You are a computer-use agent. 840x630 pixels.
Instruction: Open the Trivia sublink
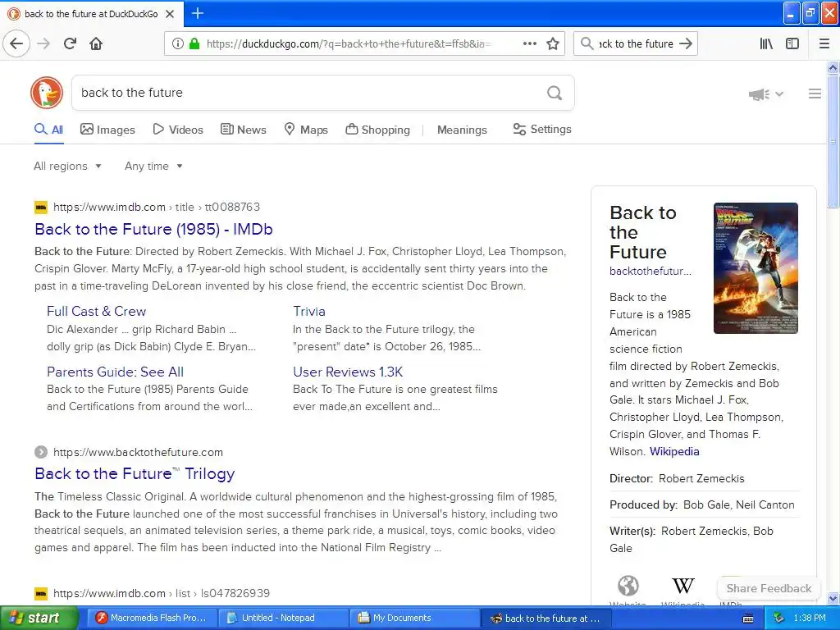coord(309,311)
